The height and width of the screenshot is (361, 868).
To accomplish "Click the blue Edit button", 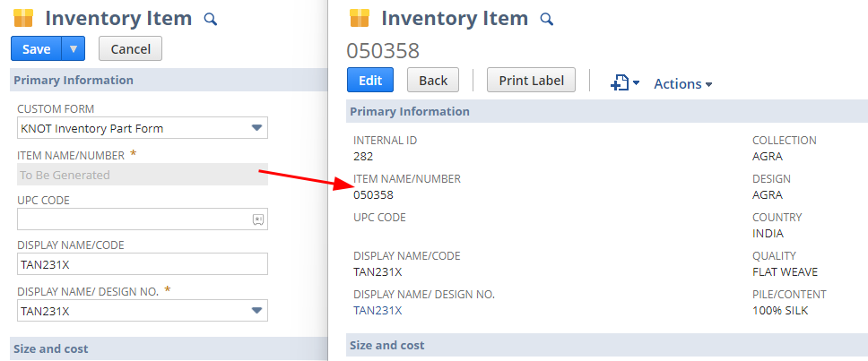I will pos(369,81).
